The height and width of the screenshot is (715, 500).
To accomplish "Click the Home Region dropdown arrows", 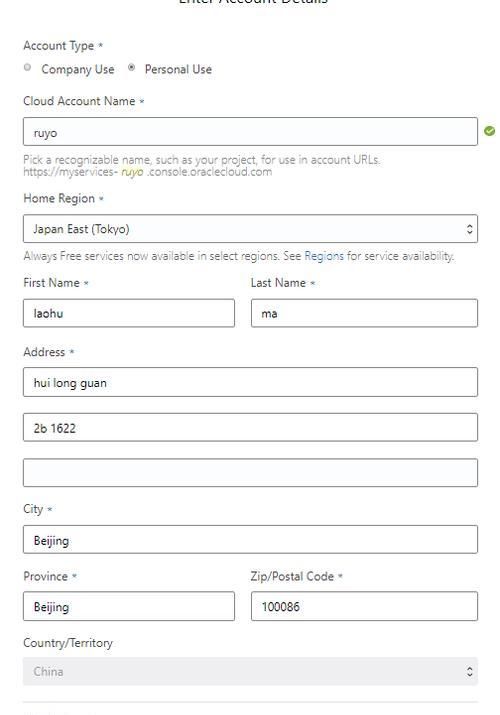I will 469,228.
